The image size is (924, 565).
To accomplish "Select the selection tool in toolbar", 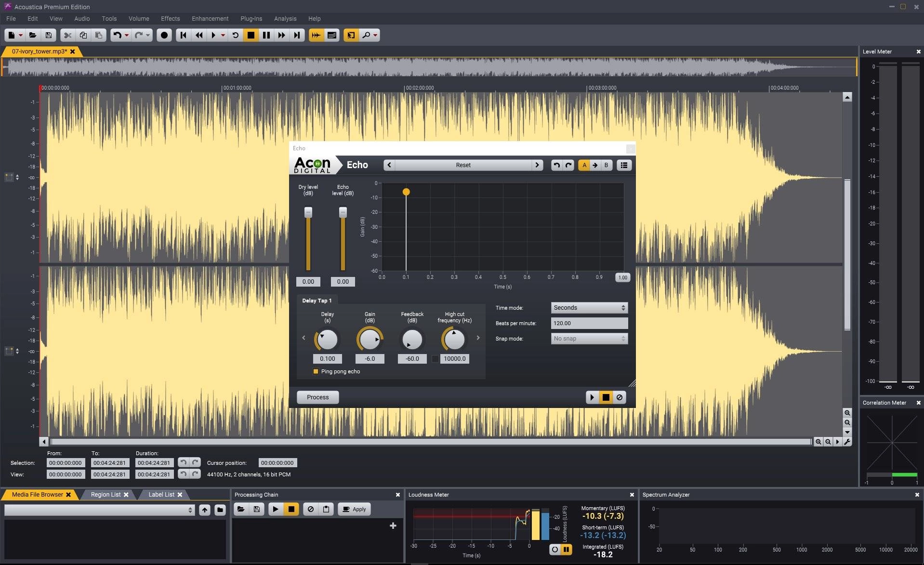I will 351,35.
